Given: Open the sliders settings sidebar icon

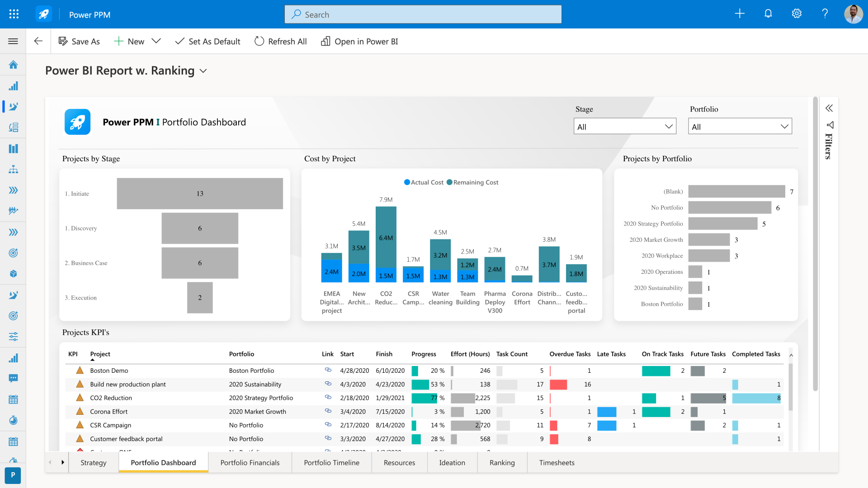Looking at the screenshot, I should 13,337.
